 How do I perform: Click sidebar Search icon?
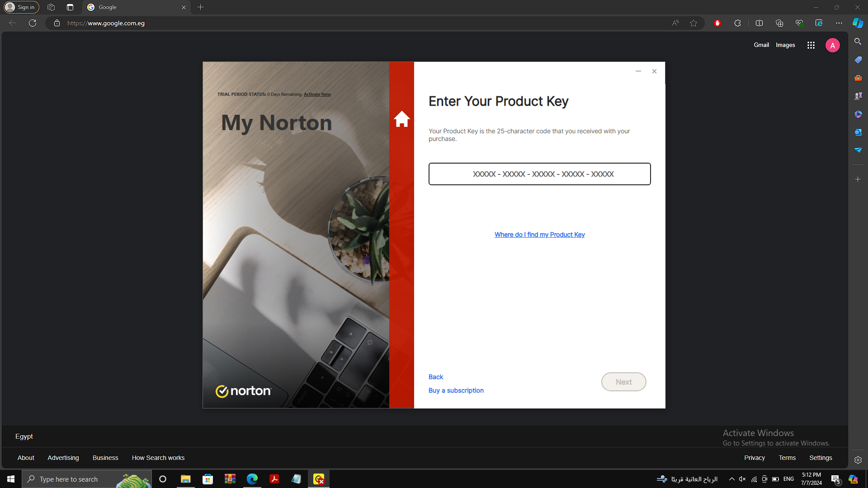858,42
